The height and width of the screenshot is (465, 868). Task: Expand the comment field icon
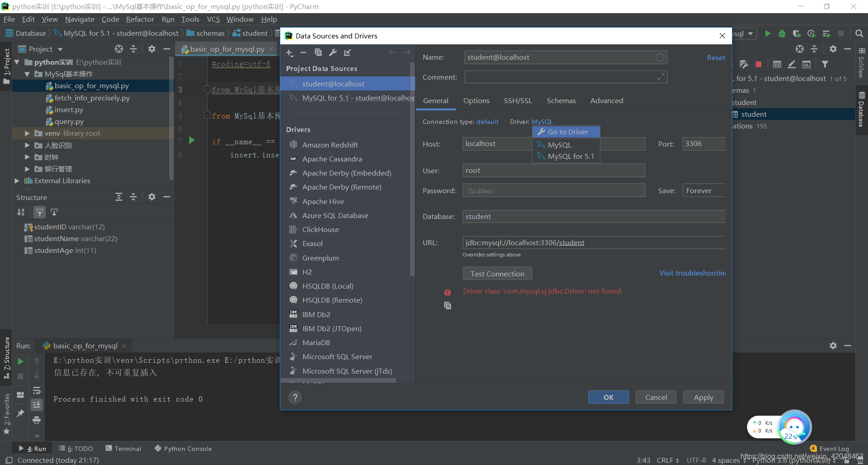tap(661, 77)
